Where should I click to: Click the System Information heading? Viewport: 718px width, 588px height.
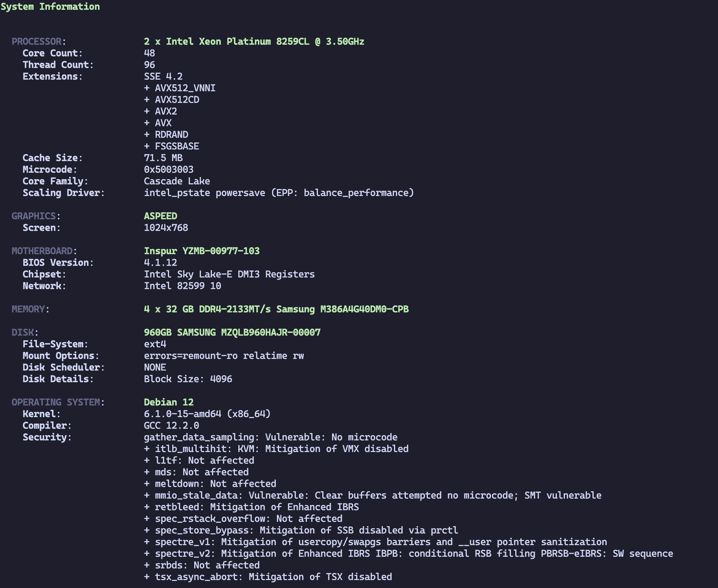pos(50,6)
